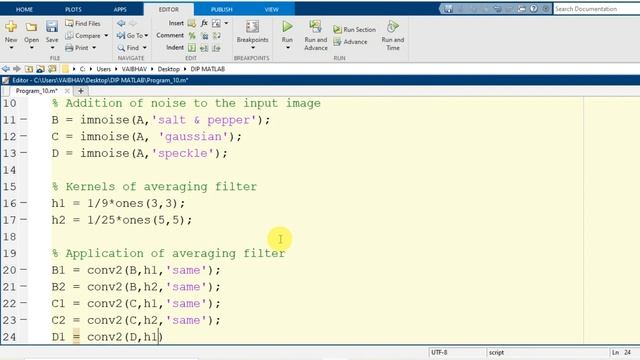The height and width of the screenshot is (360, 640).
Task: Select the EDITOR tab
Action: [x=169, y=9]
